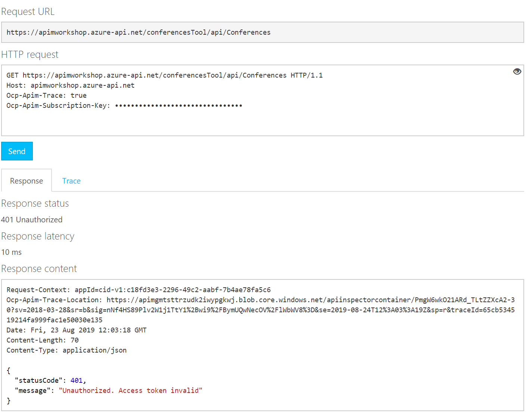532x416 pixels.
Task: Click the '401 Unauthorized' response status text
Action: (x=32, y=220)
